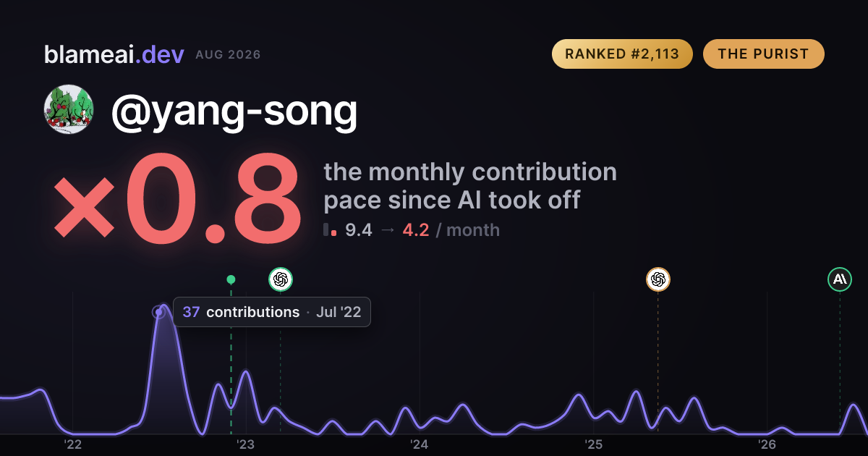
Task: Open the blameai.dev site logo
Action: (114, 54)
